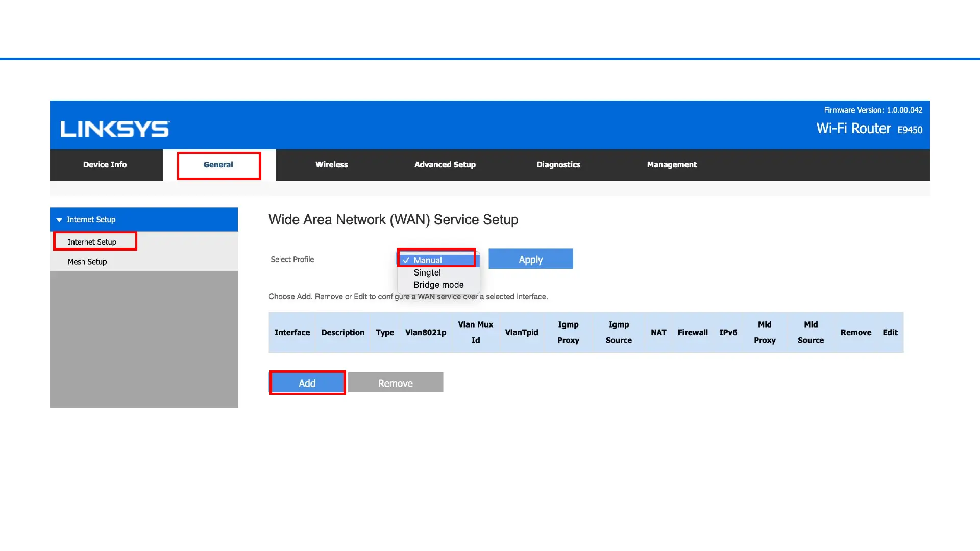Viewport: 980px width, 551px height.
Task: Click the Vlan Mux Id column header
Action: pos(475,332)
